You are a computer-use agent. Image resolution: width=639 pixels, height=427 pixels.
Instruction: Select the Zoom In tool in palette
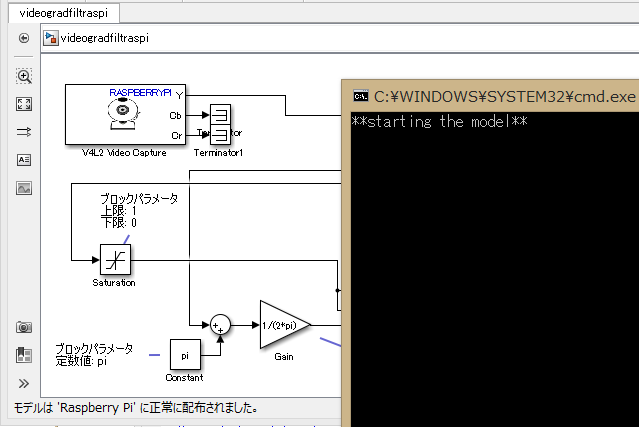pos(24,76)
